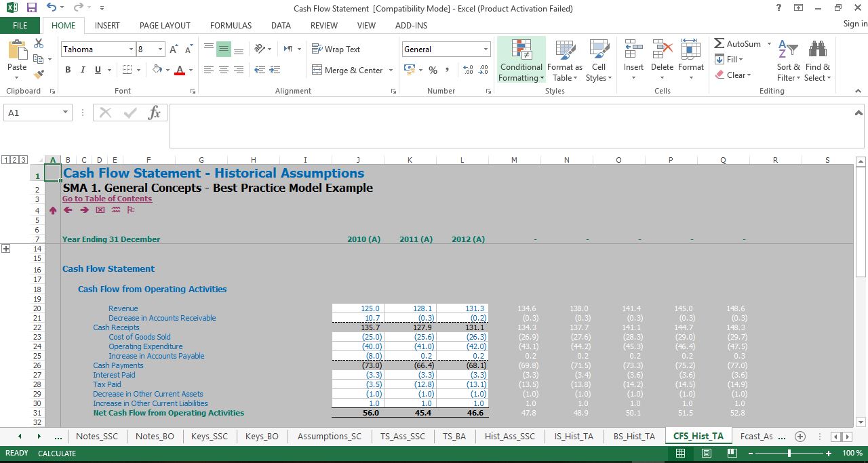Toggle Bold formatting

point(67,70)
